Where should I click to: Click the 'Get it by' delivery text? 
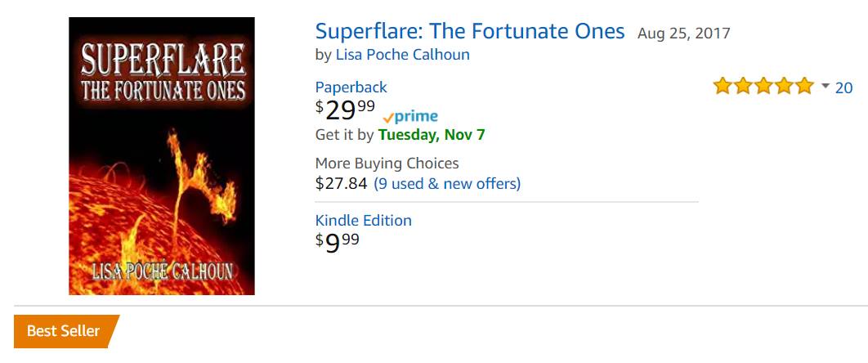(344, 134)
